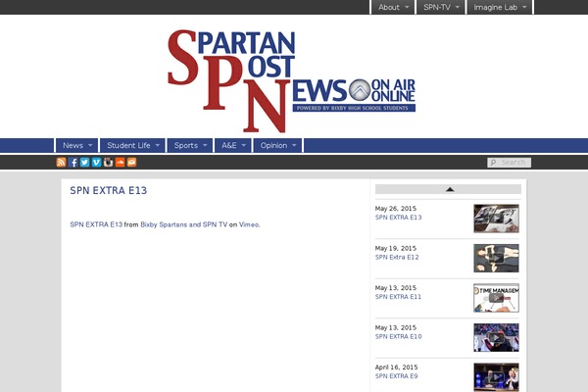The height and width of the screenshot is (392, 588).
Task: Open sidebar link SPN EXTRA E11
Action: (398, 297)
